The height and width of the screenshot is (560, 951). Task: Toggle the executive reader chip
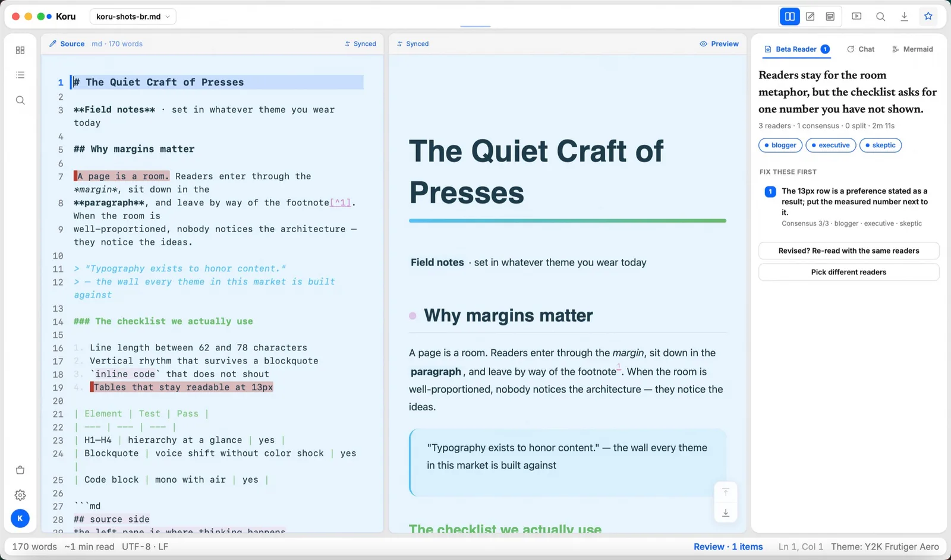[831, 145]
